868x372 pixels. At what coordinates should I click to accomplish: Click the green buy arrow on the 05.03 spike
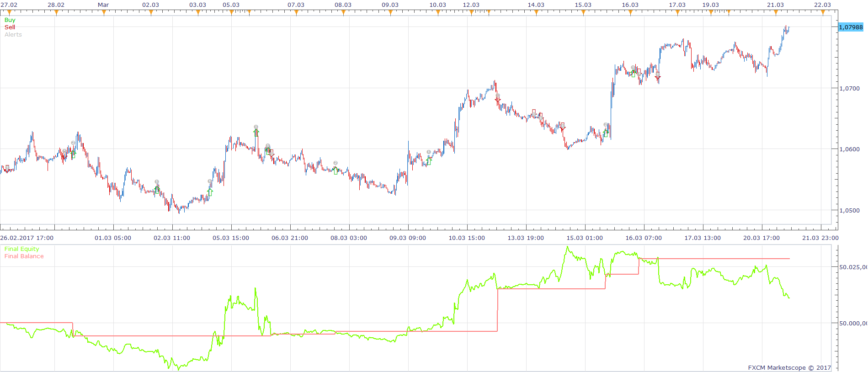(256, 133)
